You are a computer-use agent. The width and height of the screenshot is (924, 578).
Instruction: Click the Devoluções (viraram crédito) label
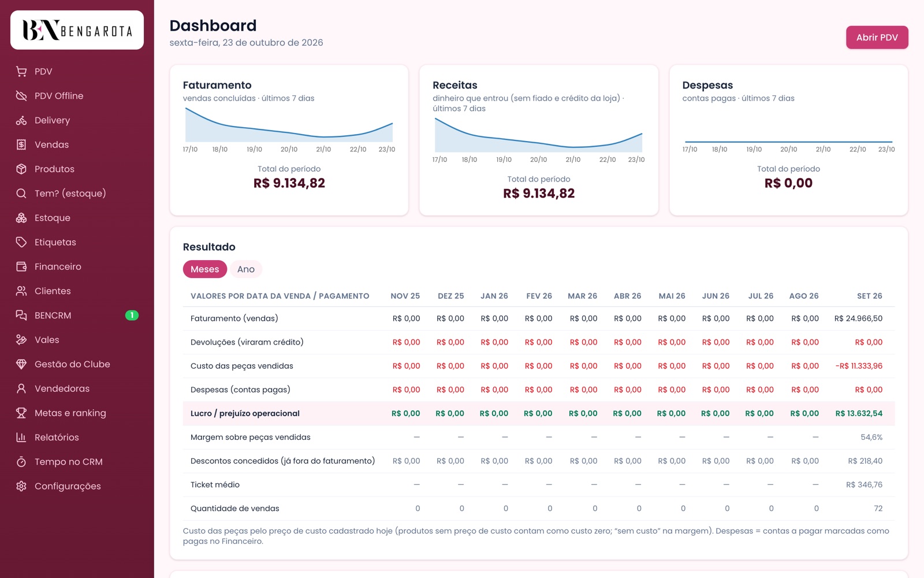click(x=247, y=342)
